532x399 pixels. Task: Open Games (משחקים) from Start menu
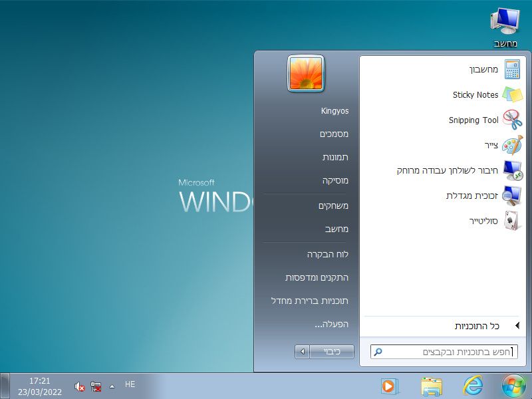pos(333,206)
